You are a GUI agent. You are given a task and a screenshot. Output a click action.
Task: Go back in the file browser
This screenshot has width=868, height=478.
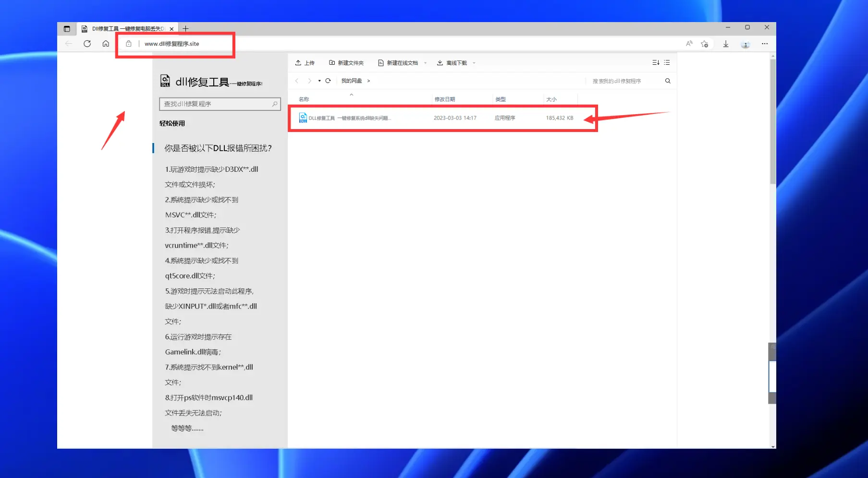(x=297, y=81)
